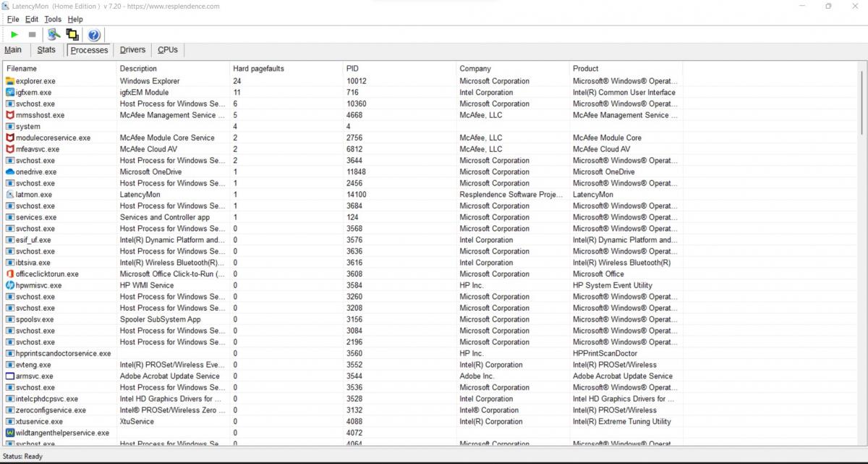Open help via the blue question-mark icon

tap(94, 35)
